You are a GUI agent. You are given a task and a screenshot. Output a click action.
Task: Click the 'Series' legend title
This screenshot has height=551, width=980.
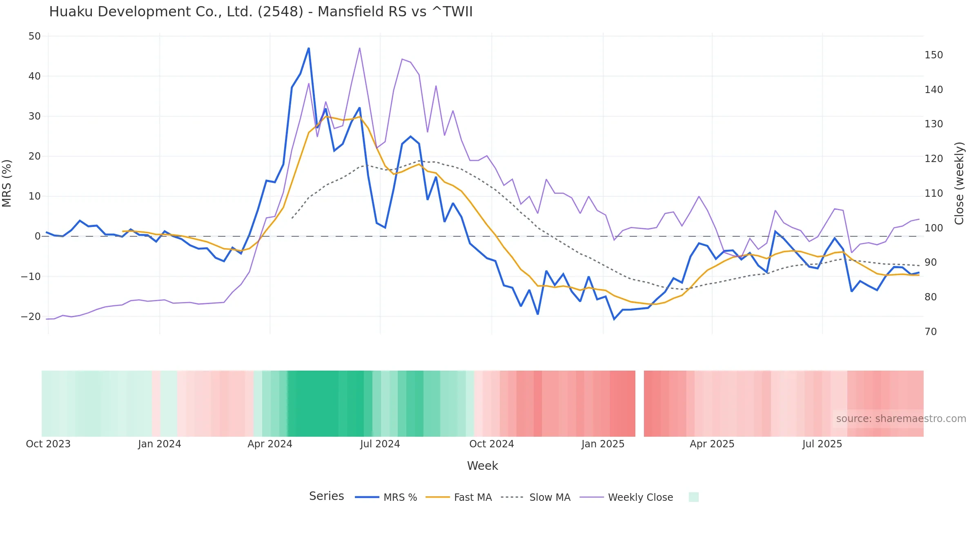pyautogui.click(x=327, y=496)
